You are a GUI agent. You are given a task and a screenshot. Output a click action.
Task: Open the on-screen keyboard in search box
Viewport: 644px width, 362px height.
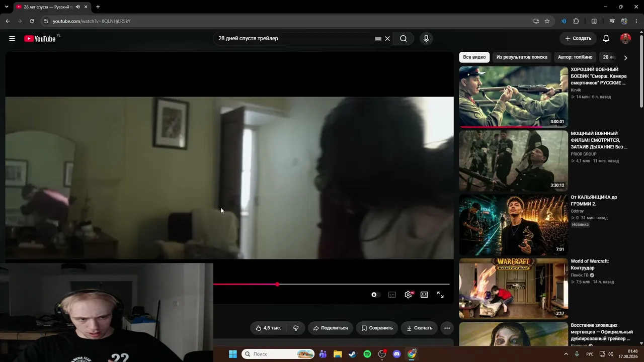(x=378, y=39)
